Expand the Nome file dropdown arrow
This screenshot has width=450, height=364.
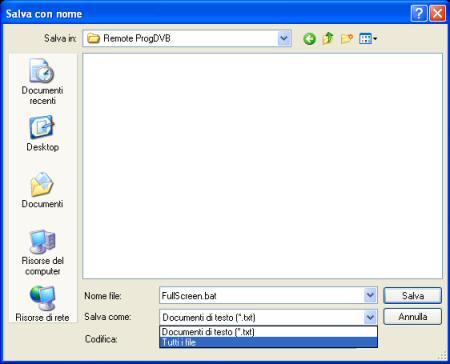tap(370, 295)
